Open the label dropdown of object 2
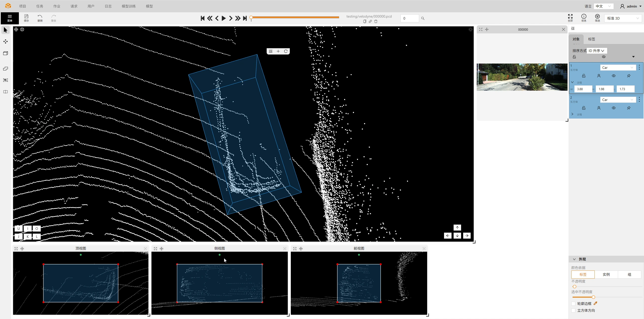Image resolution: width=644 pixels, height=319 pixels. pyautogui.click(x=618, y=100)
